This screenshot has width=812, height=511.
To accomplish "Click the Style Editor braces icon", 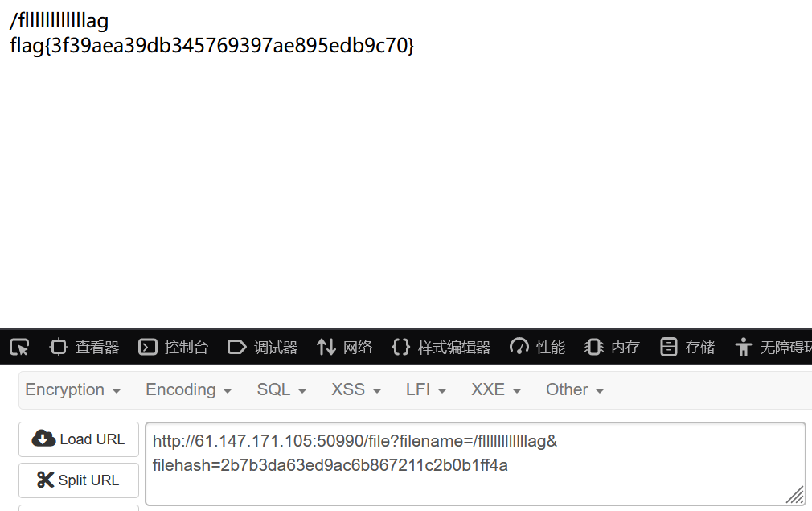I will coord(400,347).
